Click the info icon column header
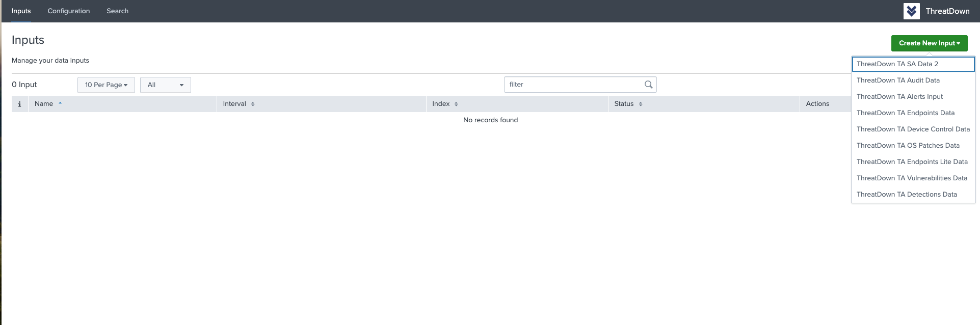The image size is (980, 325). pos(20,104)
